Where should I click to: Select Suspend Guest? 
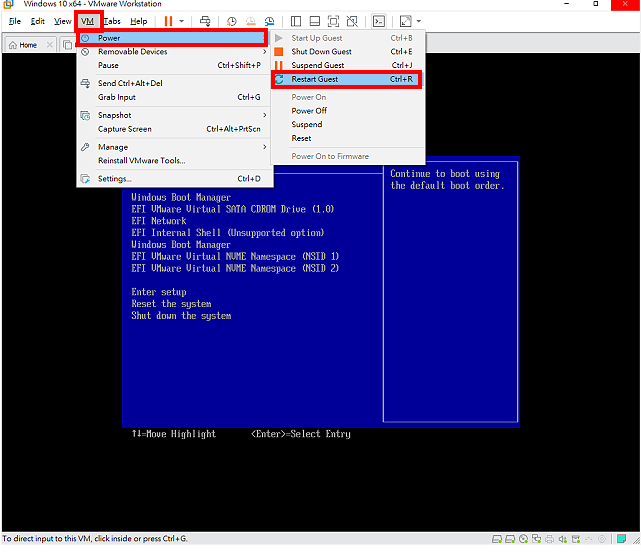(x=347, y=65)
